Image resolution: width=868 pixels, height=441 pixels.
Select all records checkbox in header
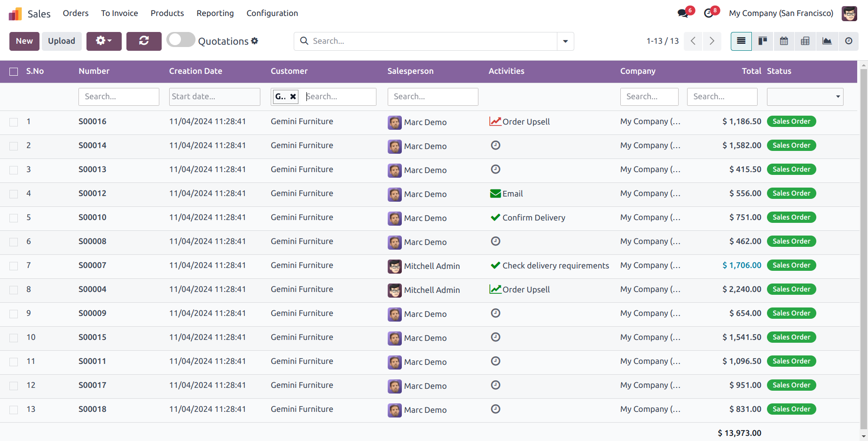click(x=14, y=71)
